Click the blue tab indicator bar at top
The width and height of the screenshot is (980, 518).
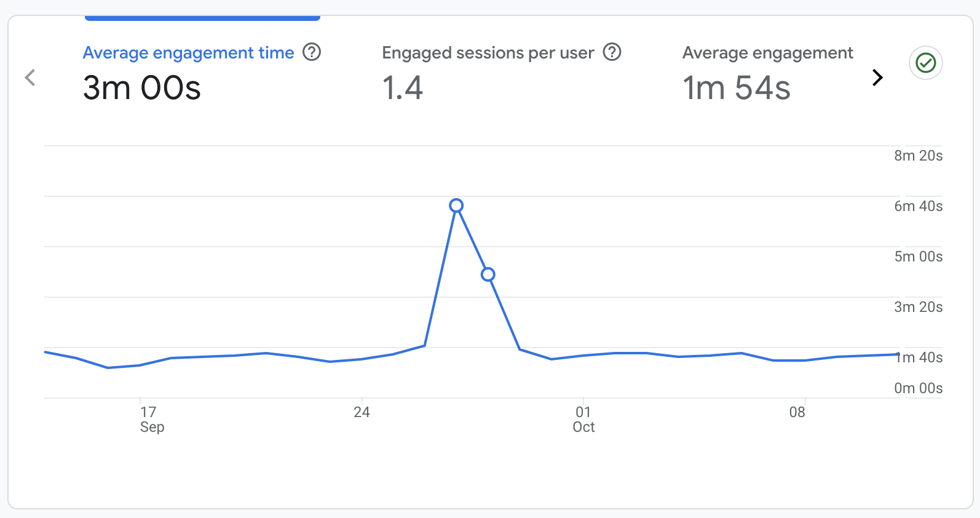click(x=202, y=18)
